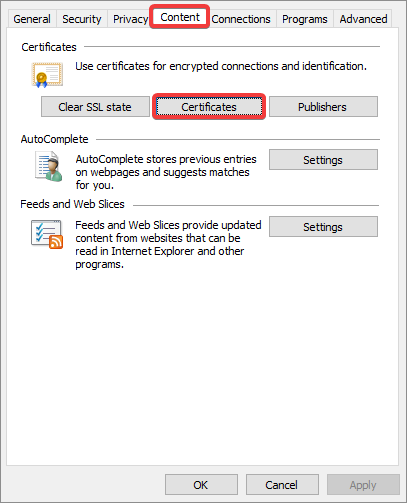Viewport: 407px width, 503px height.
Task: Go to the Privacy tab
Action: tap(130, 19)
